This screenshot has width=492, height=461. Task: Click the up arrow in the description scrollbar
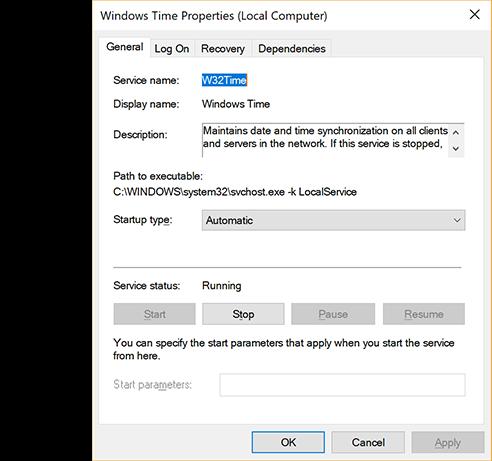(x=456, y=132)
